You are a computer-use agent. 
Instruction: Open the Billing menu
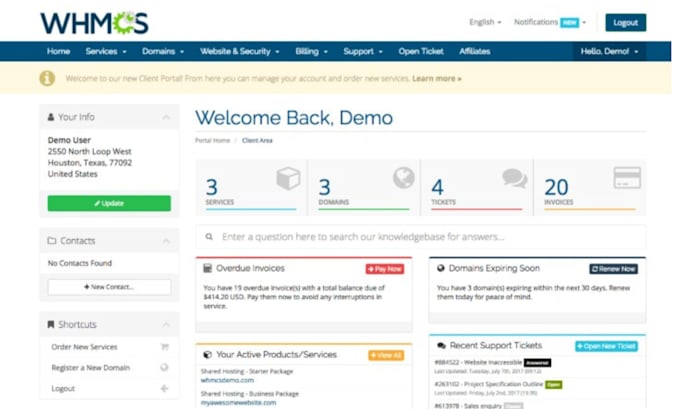click(x=311, y=51)
